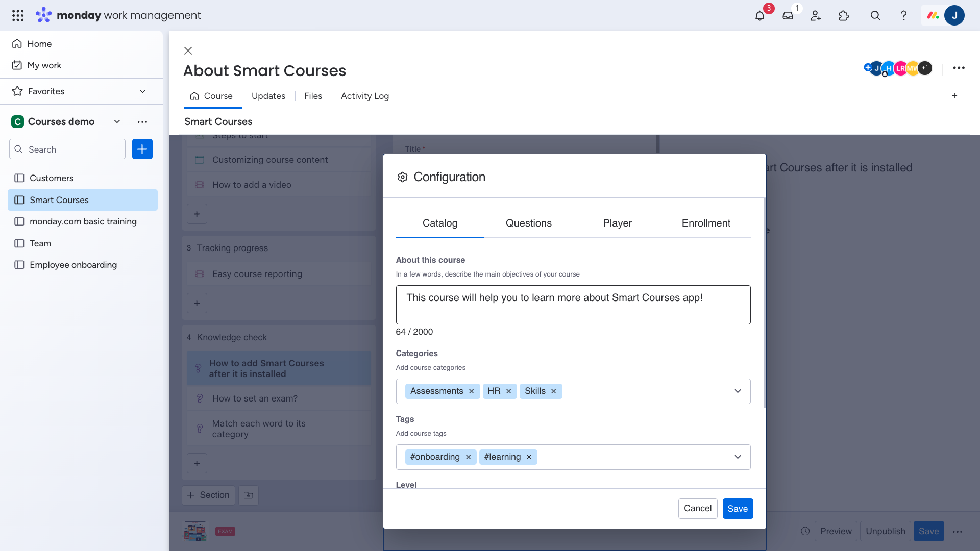
Task: Select Easy course reporting lesson
Action: tap(279, 274)
